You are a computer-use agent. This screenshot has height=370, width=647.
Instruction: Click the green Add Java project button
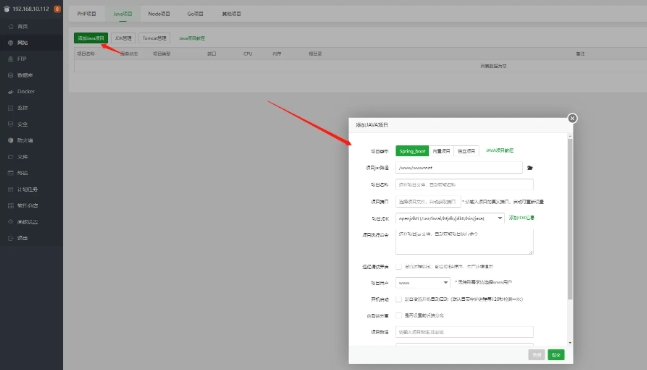coord(91,38)
